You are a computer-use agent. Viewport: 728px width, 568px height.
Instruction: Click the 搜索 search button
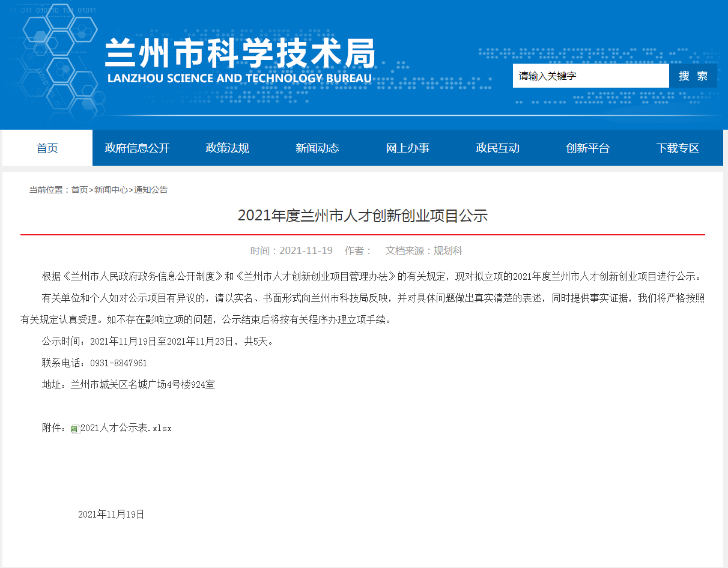(x=693, y=76)
